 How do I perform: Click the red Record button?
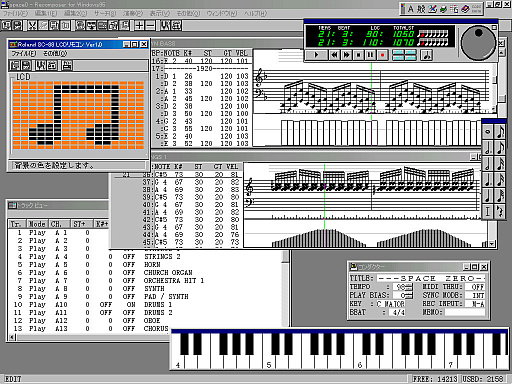pyautogui.click(x=382, y=55)
